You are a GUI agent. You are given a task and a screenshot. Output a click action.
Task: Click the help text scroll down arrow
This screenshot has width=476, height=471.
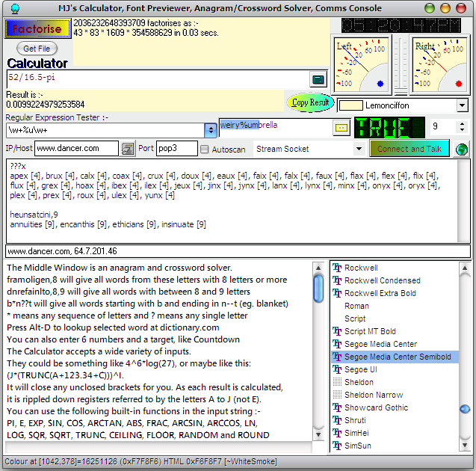tap(318, 434)
